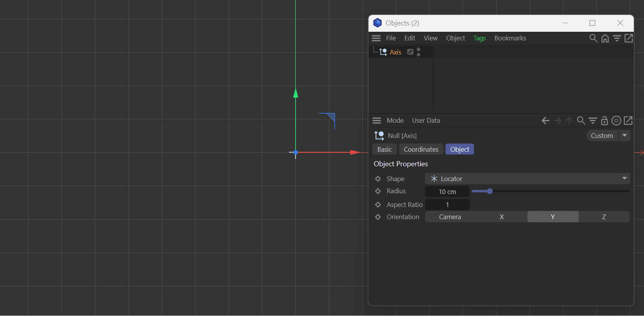Open the Tags menu
The image size is (644, 316).
tap(479, 38)
